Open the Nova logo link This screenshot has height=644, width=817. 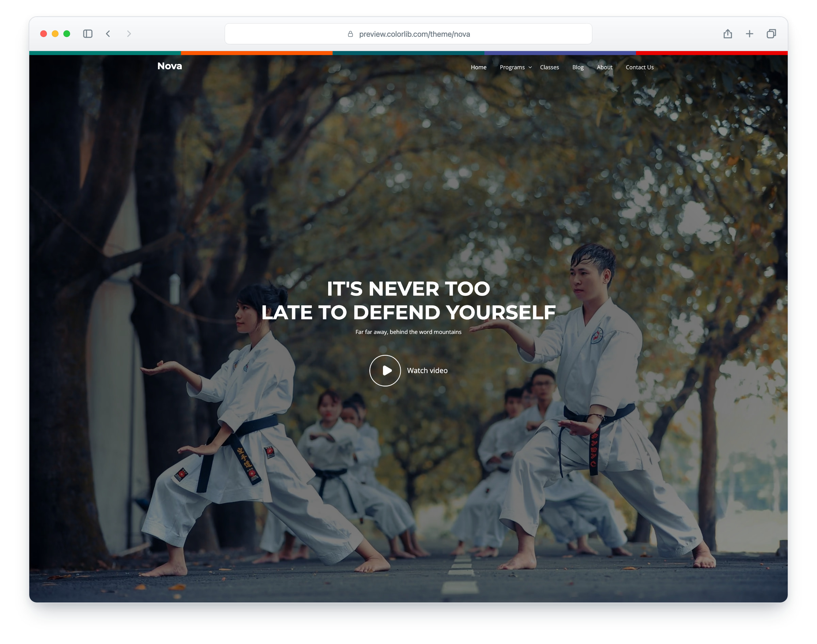pyautogui.click(x=170, y=66)
